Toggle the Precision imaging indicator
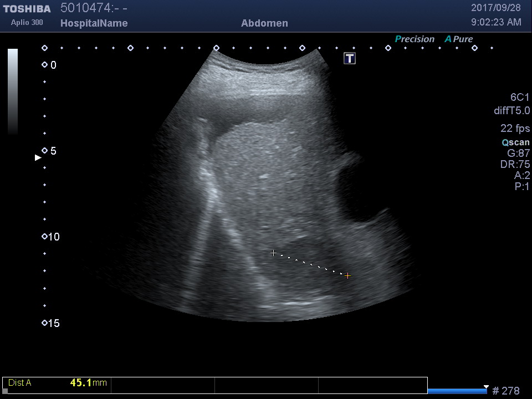The width and height of the screenshot is (532, 399). (x=415, y=39)
